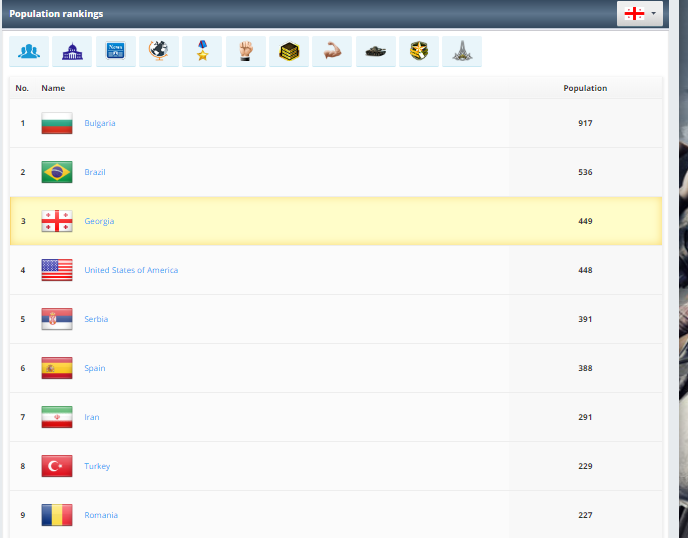688x538 pixels.
Task: Select Serbia's population value 391
Action: point(585,319)
